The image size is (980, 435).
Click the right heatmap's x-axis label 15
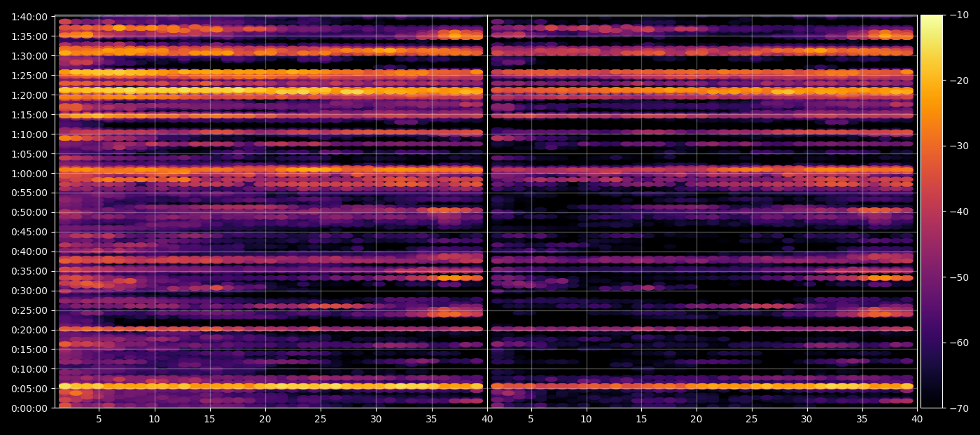tap(641, 419)
